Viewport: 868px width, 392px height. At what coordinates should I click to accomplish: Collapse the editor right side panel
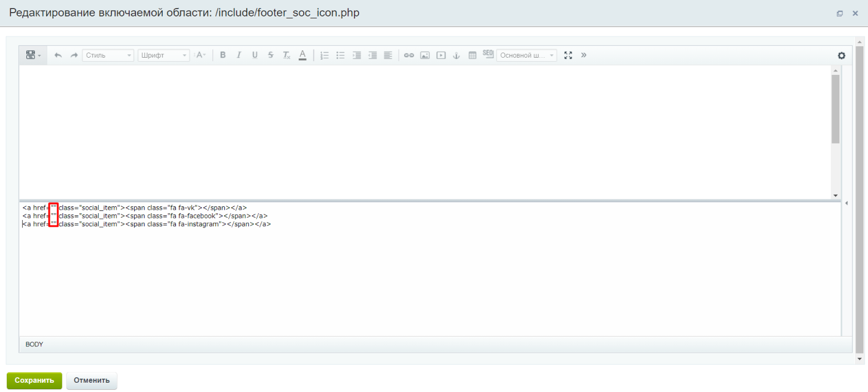pos(847,203)
